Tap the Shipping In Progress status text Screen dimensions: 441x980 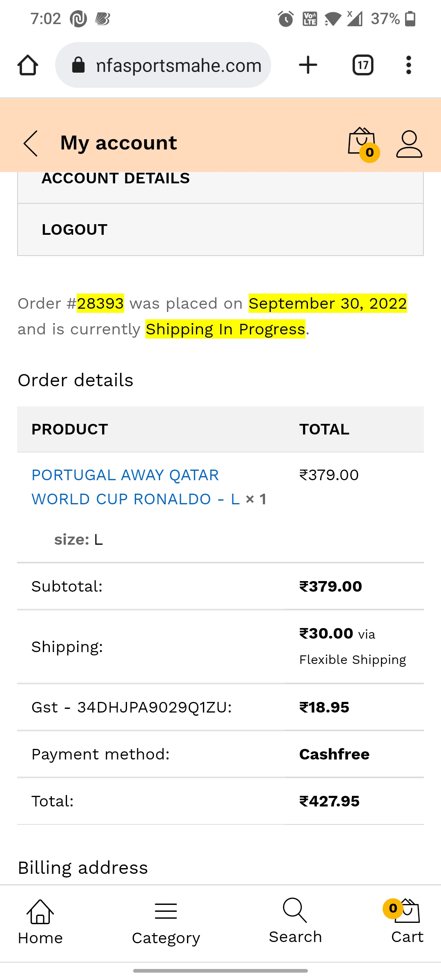(x=225, y=329)
